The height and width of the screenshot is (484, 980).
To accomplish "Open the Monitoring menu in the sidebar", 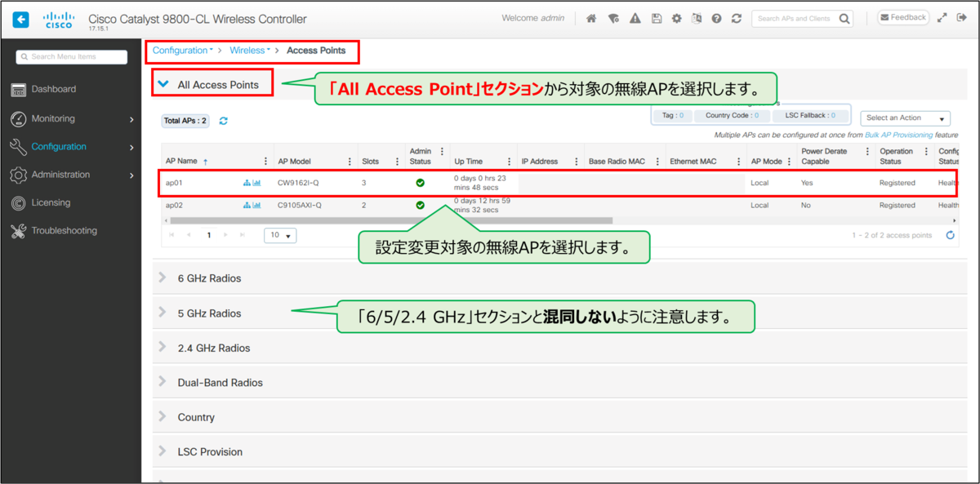I will coord(53,118).
